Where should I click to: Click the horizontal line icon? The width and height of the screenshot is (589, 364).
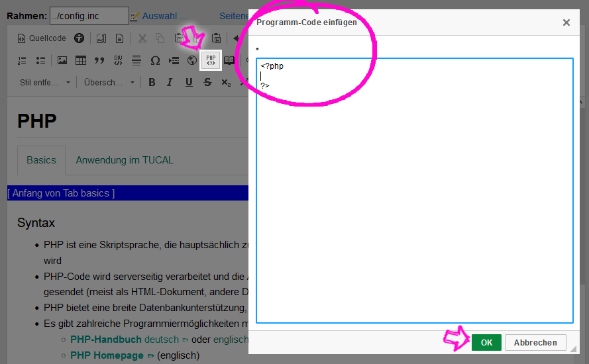point(136,60)
